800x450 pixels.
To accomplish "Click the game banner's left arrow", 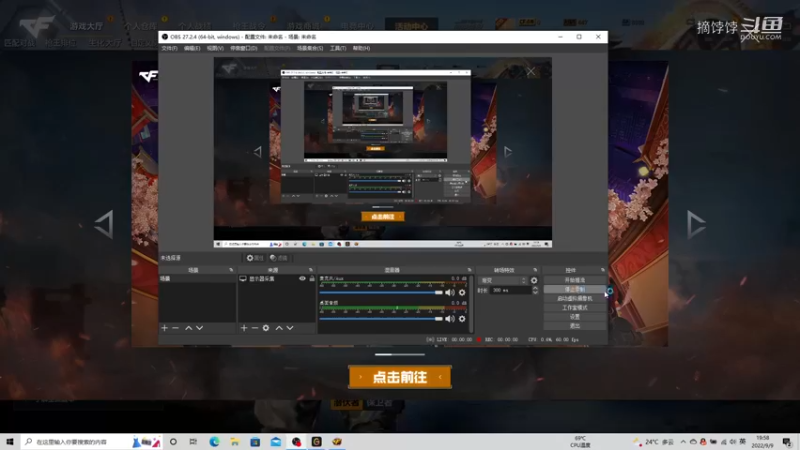I will (x=104, y=224).
